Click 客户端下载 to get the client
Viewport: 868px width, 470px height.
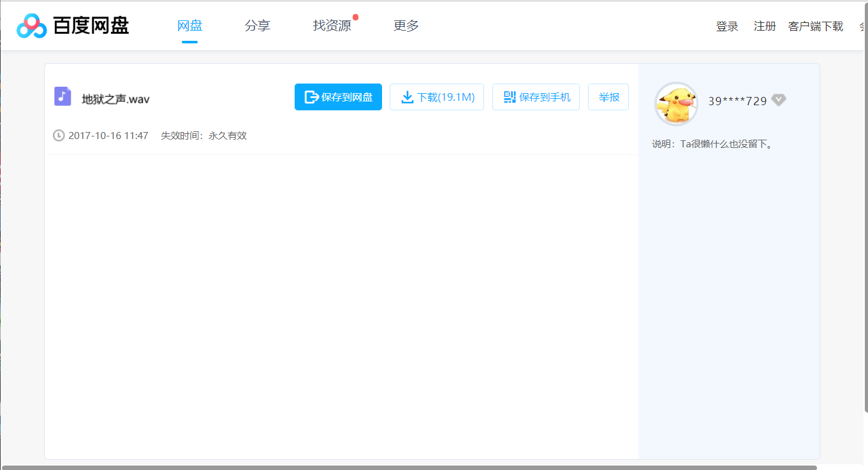pos(815,26)
